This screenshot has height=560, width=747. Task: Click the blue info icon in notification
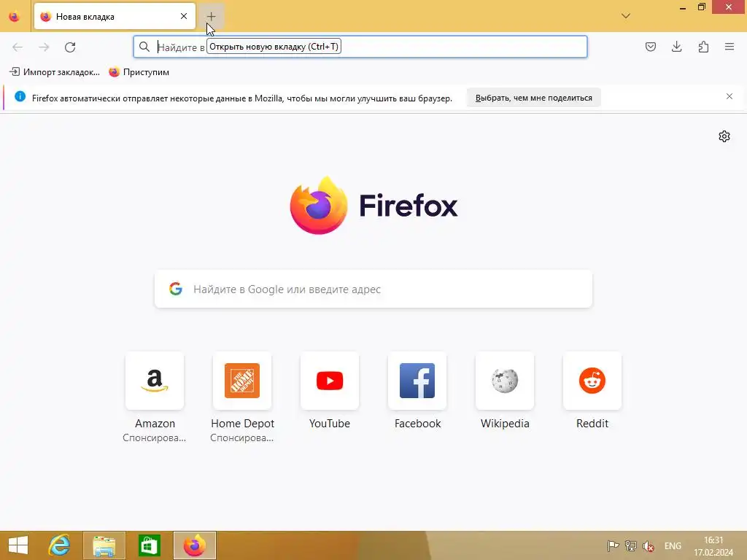(x=20, y=97)
